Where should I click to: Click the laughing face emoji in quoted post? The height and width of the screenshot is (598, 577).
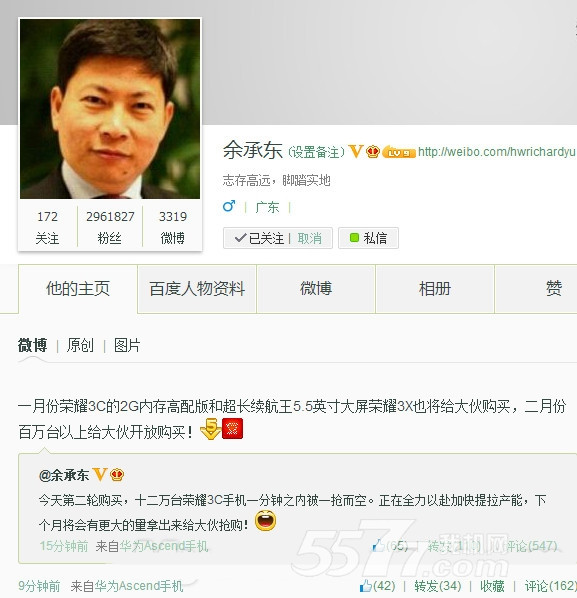tap(265, 521)
